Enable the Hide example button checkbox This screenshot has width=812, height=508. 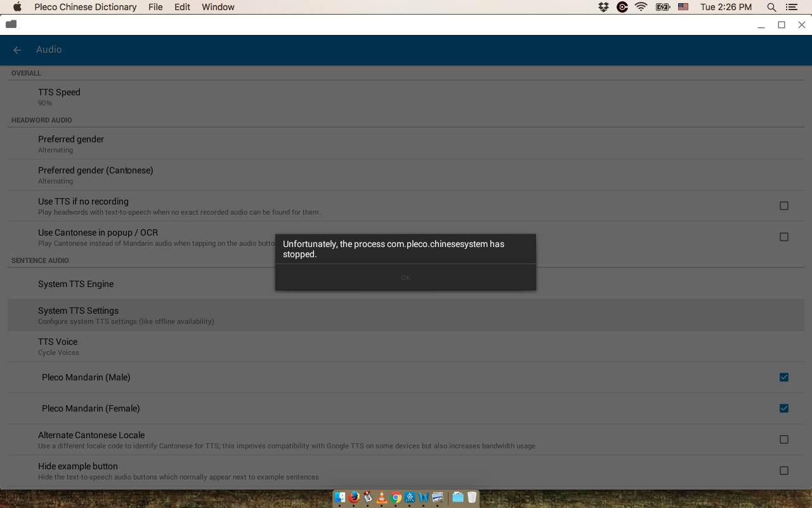click(x=784, y=471)
